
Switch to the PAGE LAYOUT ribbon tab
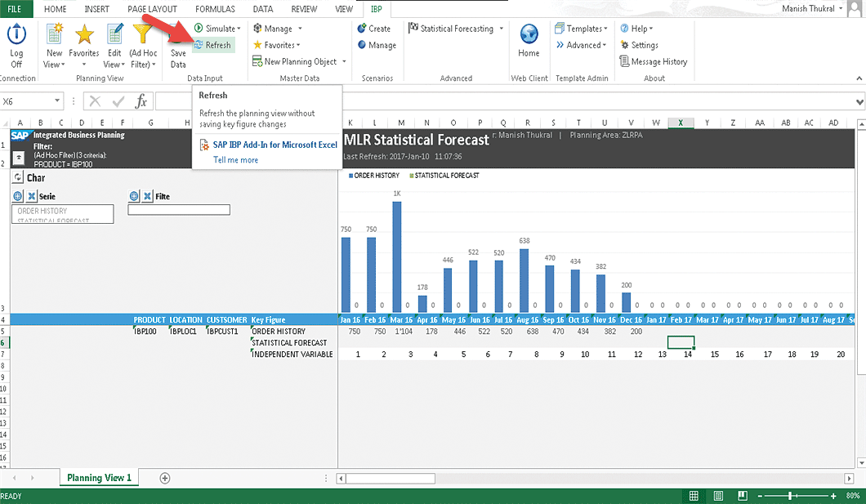point(153,9)
